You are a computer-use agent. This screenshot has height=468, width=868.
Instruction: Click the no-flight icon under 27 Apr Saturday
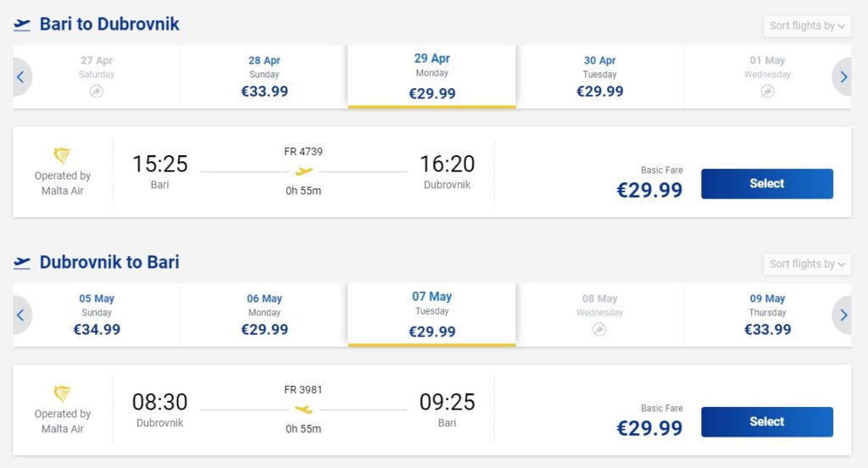coord(97,92)
